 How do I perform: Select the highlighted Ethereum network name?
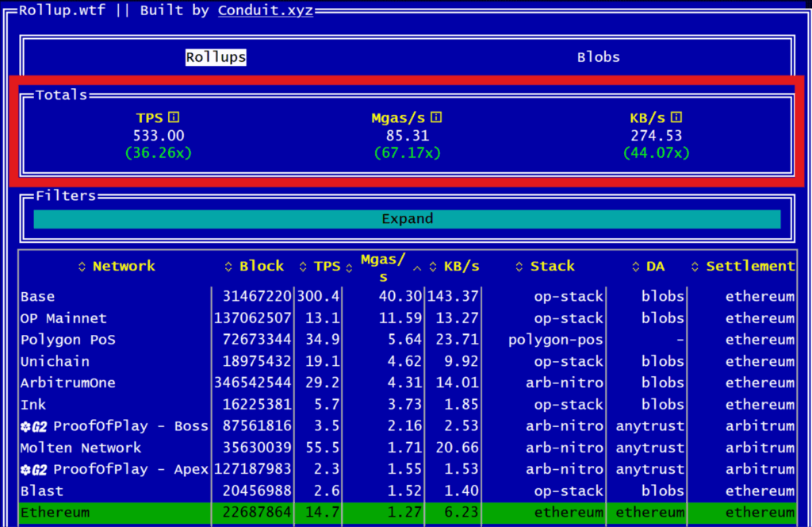pyautogui.click(x=55, y=513)
